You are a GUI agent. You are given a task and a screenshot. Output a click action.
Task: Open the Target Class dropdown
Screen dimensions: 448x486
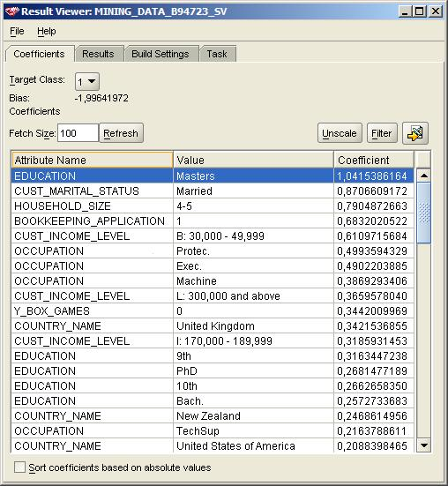coord(87,81)
